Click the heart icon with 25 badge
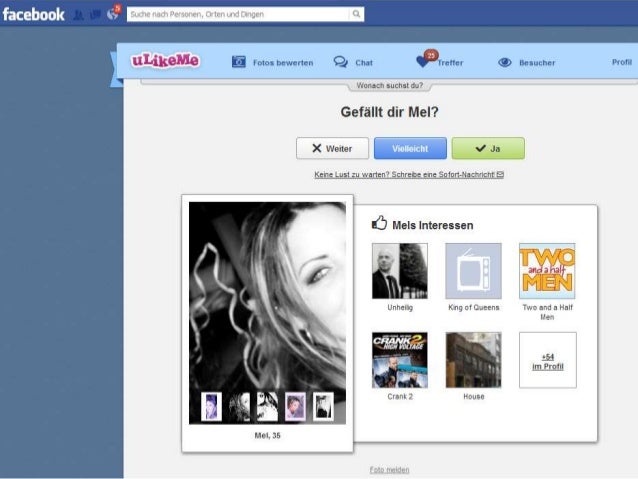This screenshot has height=479, width=638. pyautogui.click(x=425, y=60)
